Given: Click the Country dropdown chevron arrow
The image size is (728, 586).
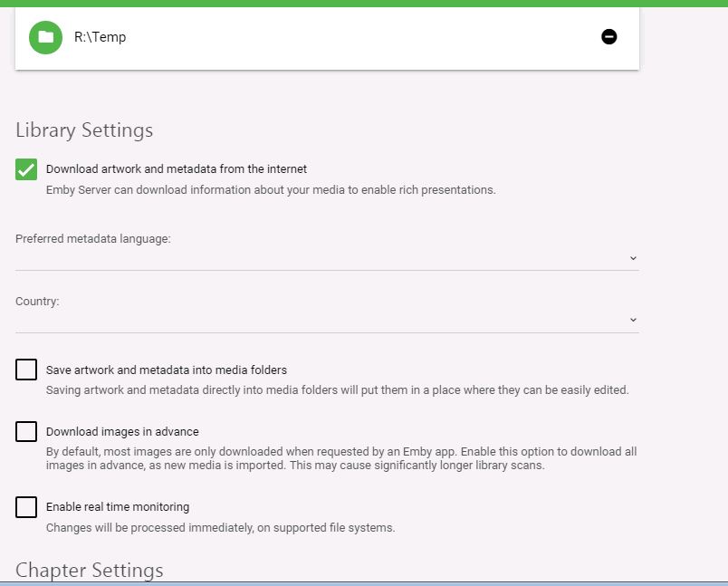Looking at the screenshot, I should coord(633,320).
